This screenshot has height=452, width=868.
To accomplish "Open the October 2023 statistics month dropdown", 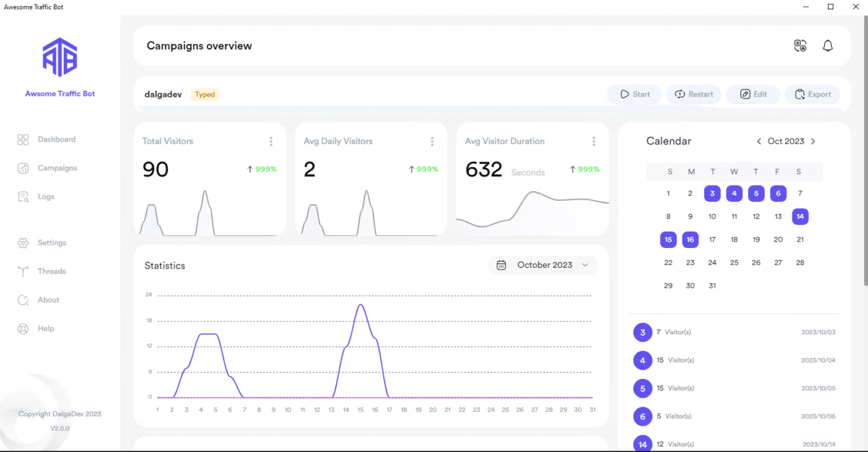I will click(543, 265).
